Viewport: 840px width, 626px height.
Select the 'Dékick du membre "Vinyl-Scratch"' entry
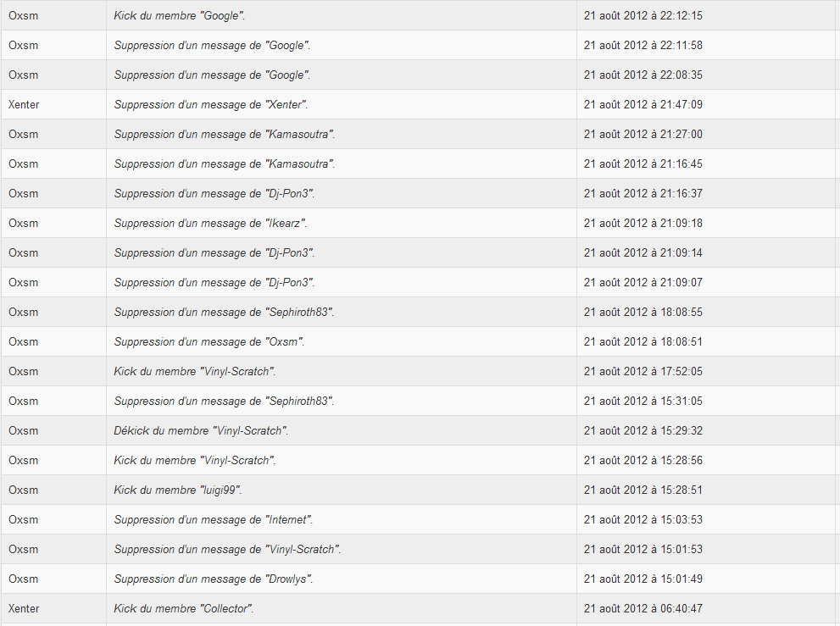click(x=201, y=430)
